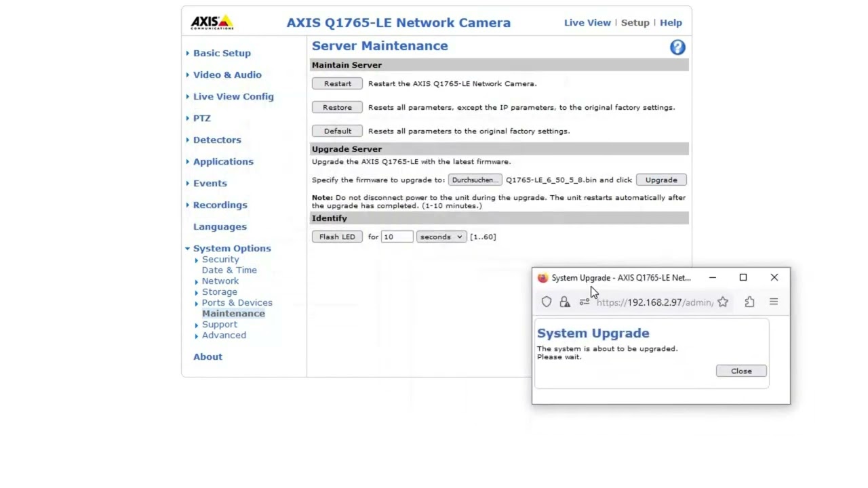The image size is (868, 488).
Task: Open Advanced under System Options
Action: 224,335
